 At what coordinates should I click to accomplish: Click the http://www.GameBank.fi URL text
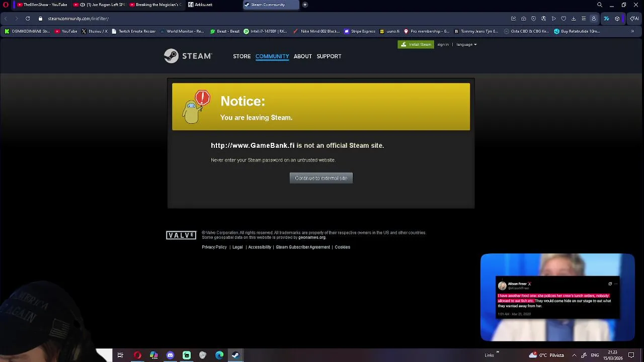tap(253, 145)
